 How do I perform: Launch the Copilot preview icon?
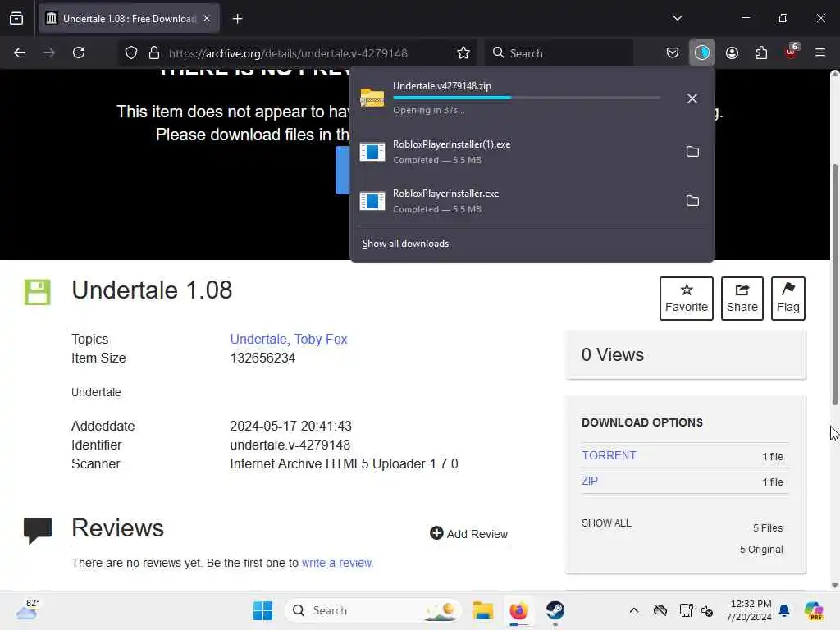pos(814,610)
